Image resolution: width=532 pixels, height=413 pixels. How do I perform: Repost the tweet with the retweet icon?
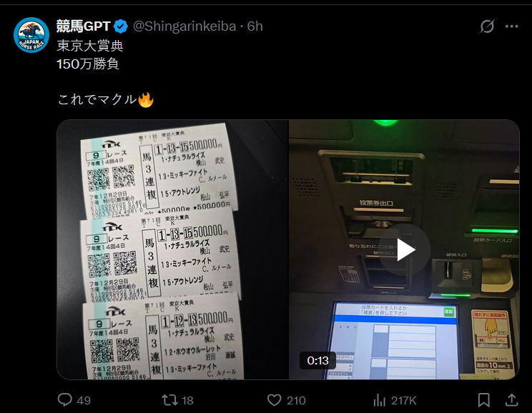click(x=169, y=400)
